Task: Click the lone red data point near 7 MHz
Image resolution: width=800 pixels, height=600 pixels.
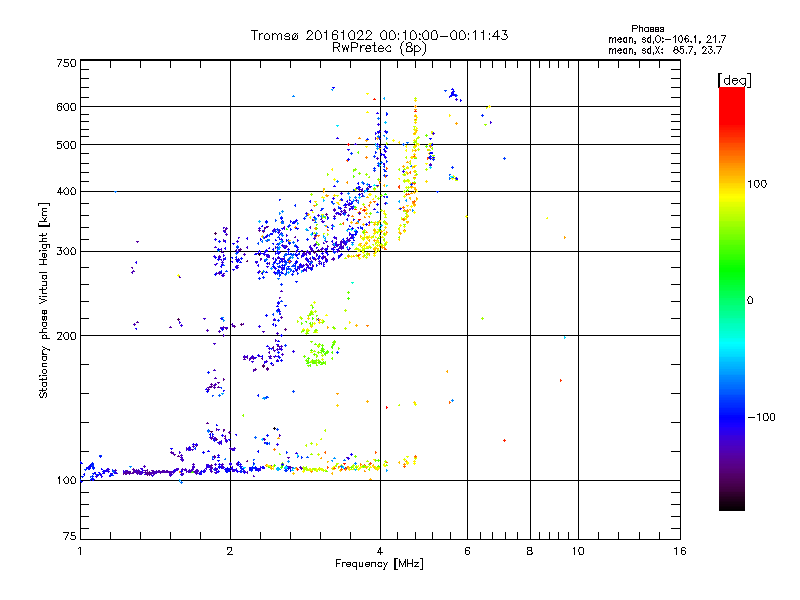Action: pos(504,440)
